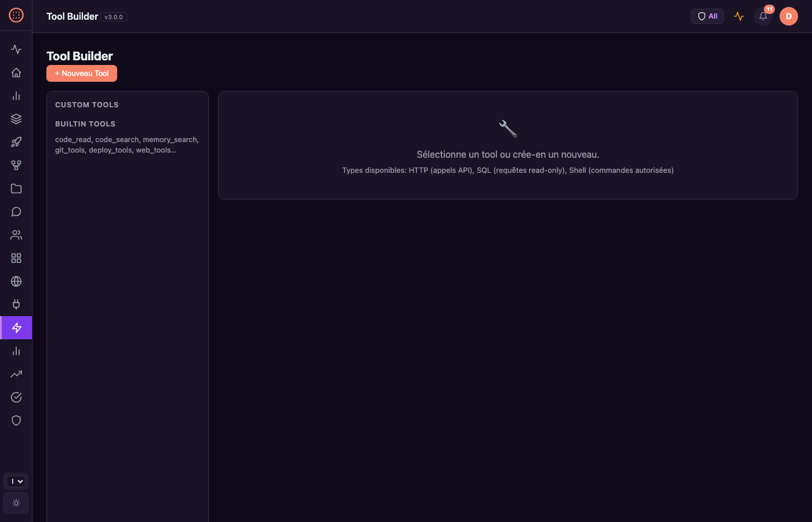Click the activity pulse icon in sidebar
This screenshot has width=812, height=522.
coord(16,49)
